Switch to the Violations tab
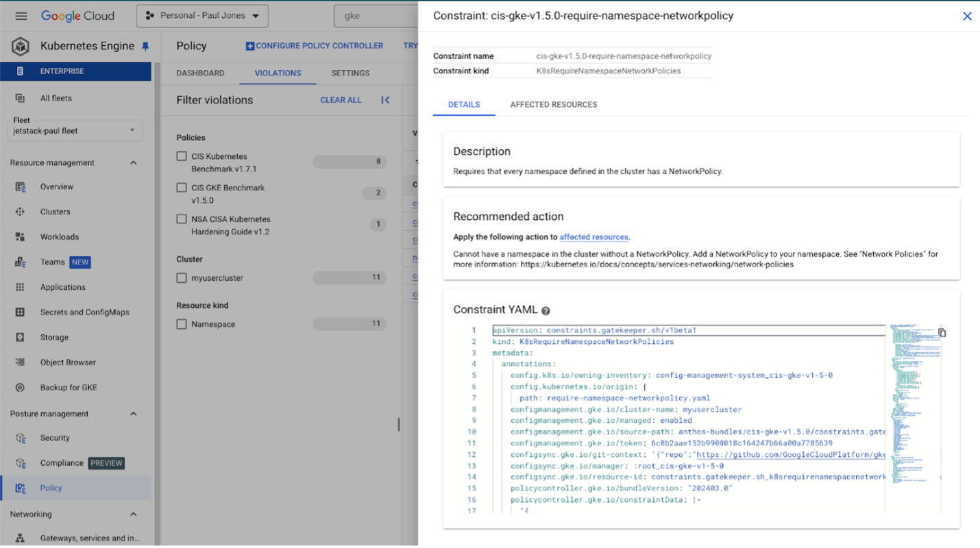Screen dimensions: 980x548 point(278,73)
